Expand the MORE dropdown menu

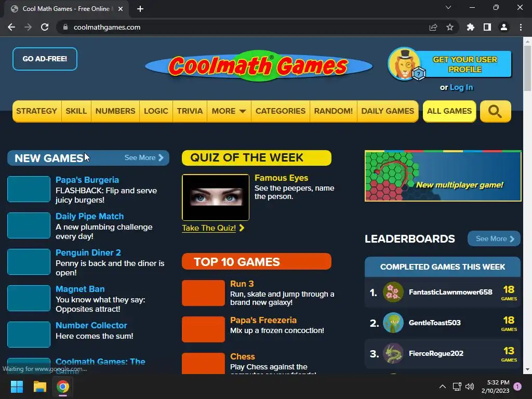pos(229,111)
